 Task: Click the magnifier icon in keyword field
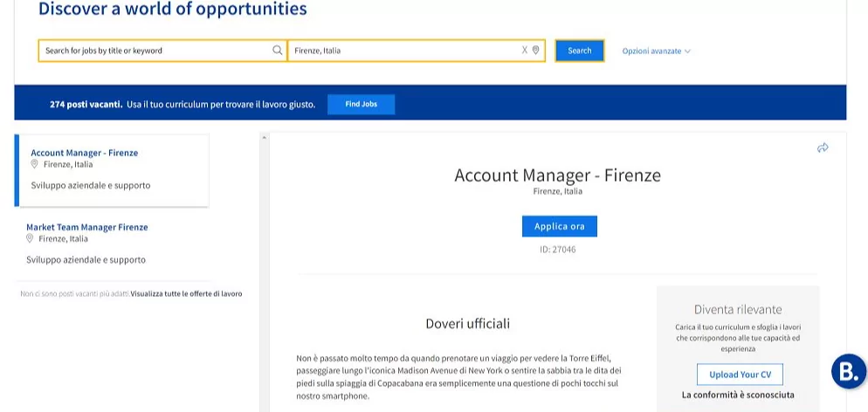click(x=278, y=51)
